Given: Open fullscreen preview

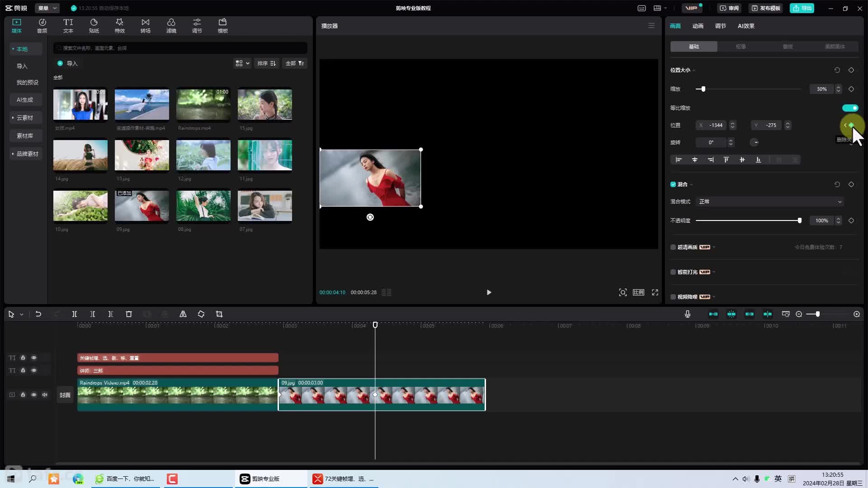Looking at the screenshot, I should 655,292.
